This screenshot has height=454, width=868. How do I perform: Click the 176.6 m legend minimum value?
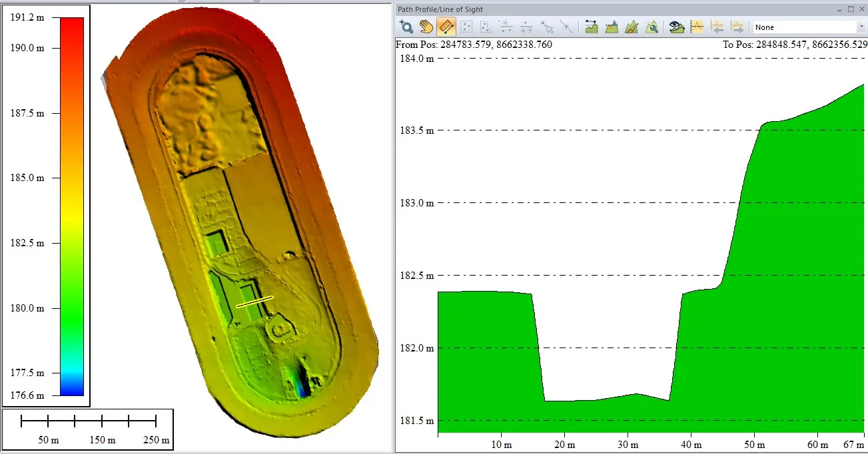tap(27, 395)
